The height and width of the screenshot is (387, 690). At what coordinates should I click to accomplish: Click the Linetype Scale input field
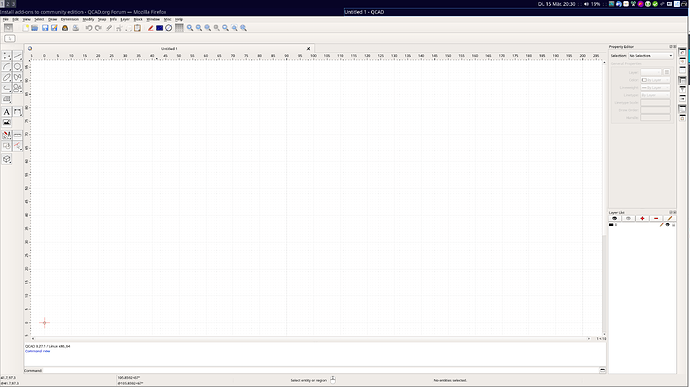(655, 103)
